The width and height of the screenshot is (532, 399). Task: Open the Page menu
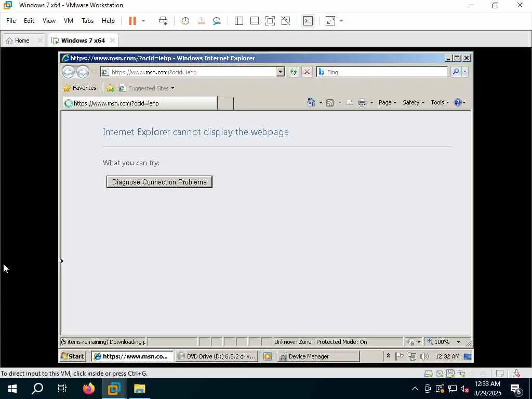(388, 102)
